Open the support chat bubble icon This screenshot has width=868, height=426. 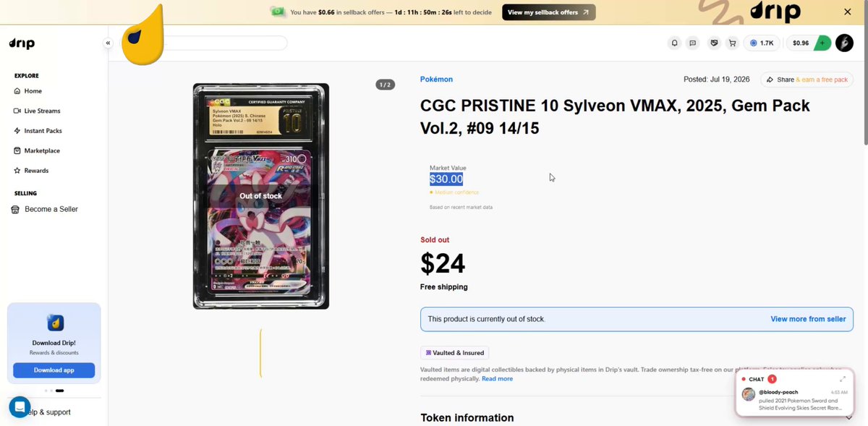click(20, 407)
